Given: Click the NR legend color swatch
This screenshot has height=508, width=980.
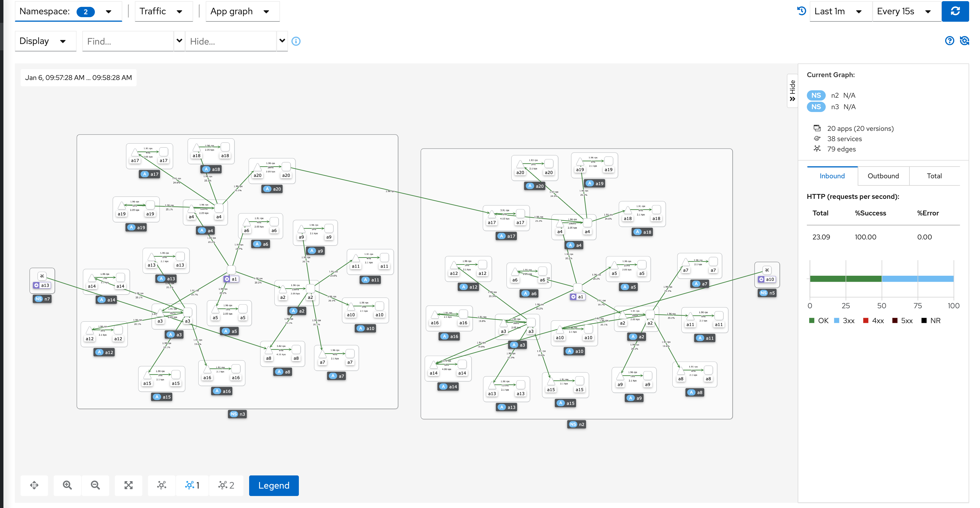Looking at the screenshot, I should [x=923, y=320].
